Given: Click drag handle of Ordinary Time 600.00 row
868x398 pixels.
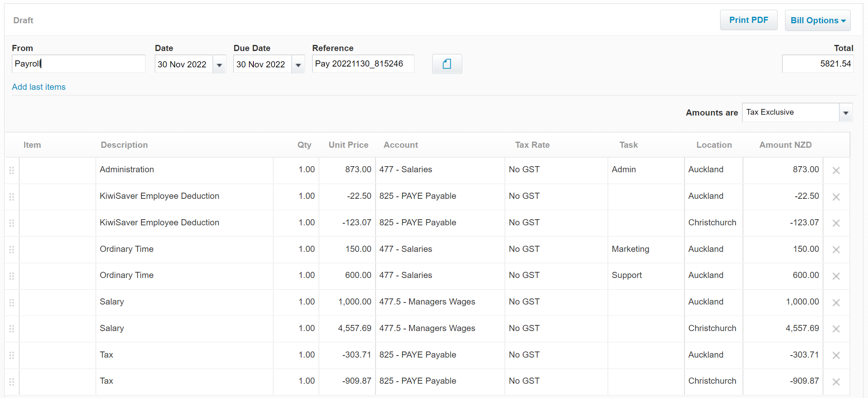Looking at the screenshot, I should click(x=12, y=276).
